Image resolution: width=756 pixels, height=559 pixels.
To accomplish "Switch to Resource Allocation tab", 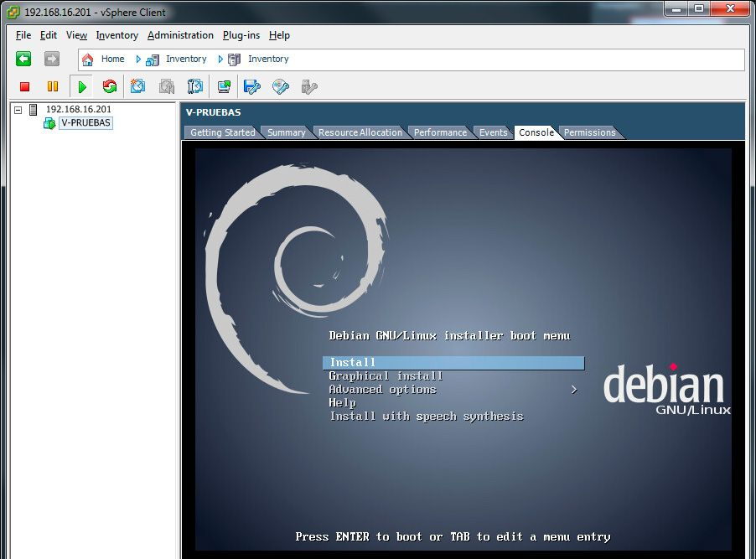I will tap(360, 132).
